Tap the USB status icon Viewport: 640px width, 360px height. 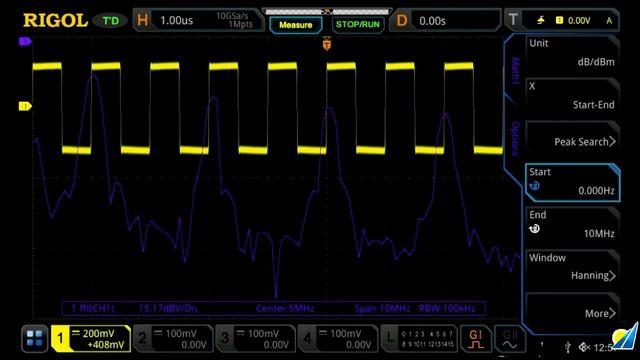(x=567, y=347)
